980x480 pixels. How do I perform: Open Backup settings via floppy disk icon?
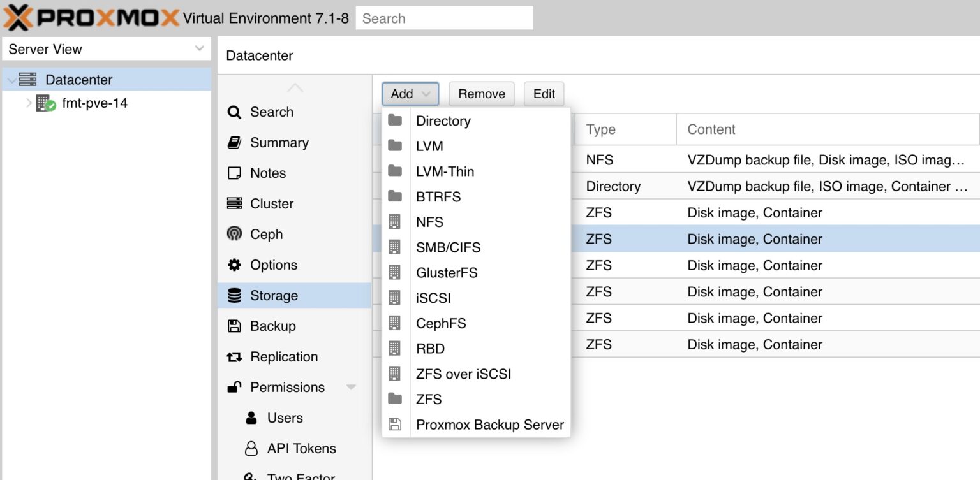235,326
